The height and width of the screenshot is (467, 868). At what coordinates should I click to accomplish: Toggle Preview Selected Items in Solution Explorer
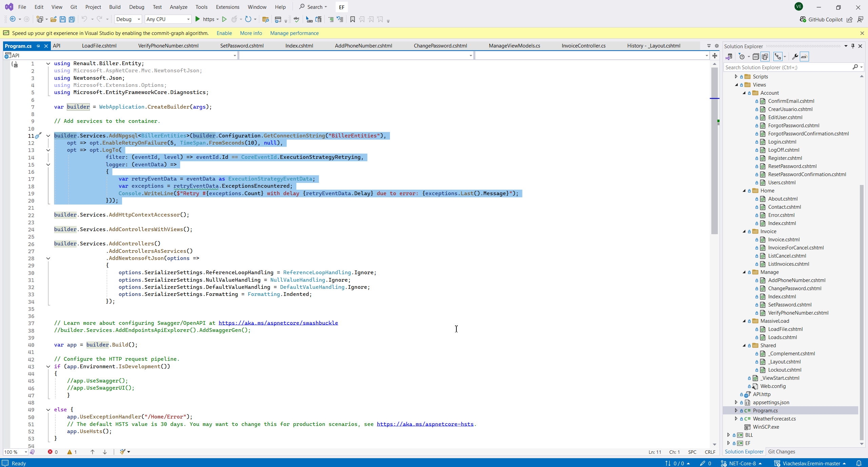804,57
